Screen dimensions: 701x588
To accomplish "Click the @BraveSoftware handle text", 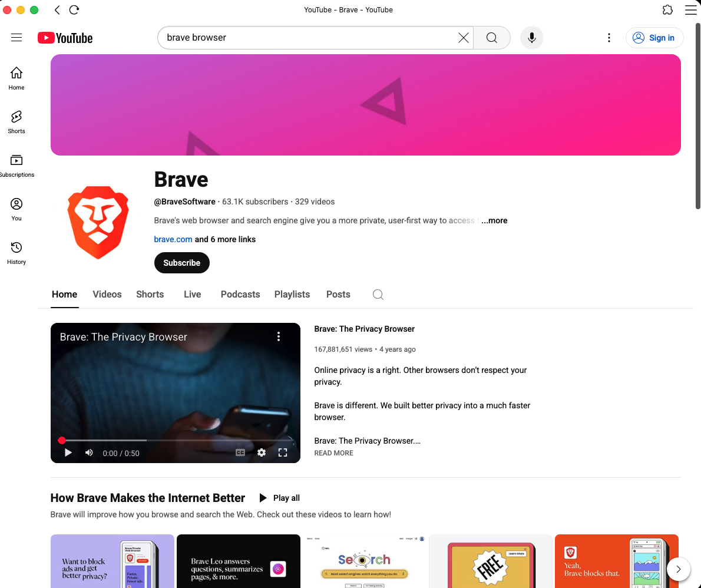I will tap(184, 201).
